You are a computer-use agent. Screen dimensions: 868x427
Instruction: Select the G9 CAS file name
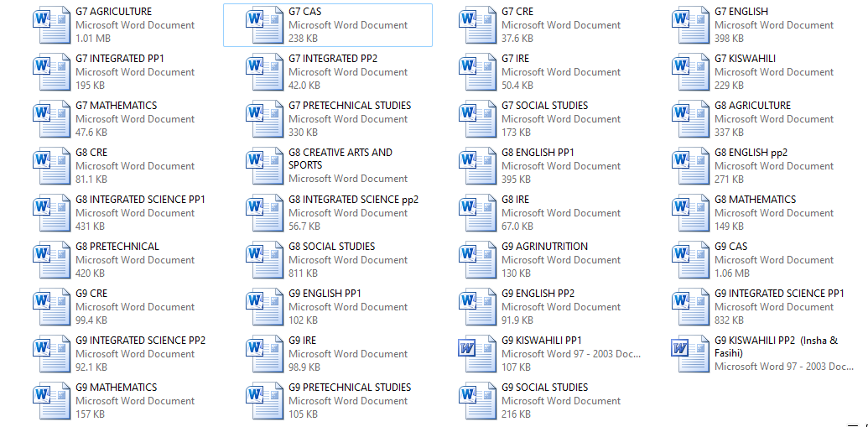730,247
